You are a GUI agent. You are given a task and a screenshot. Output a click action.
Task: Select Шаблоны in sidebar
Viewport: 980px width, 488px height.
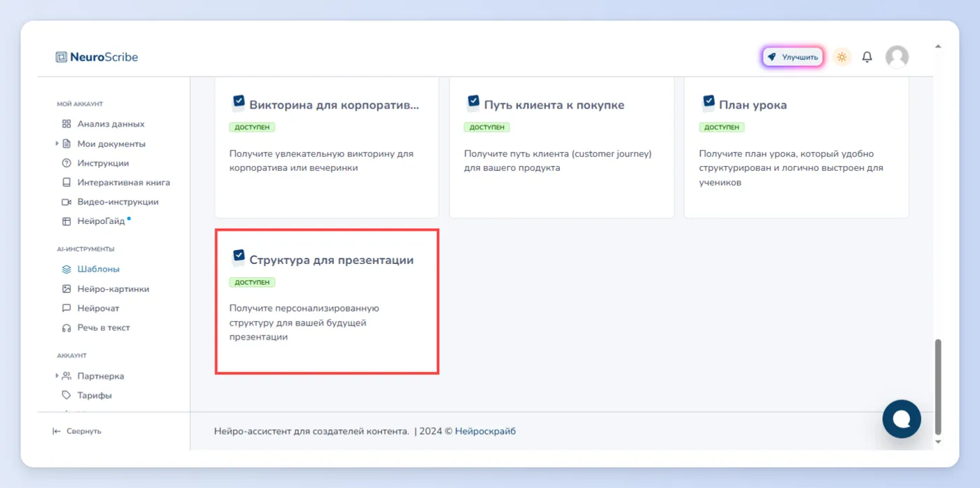click(98, 269)
